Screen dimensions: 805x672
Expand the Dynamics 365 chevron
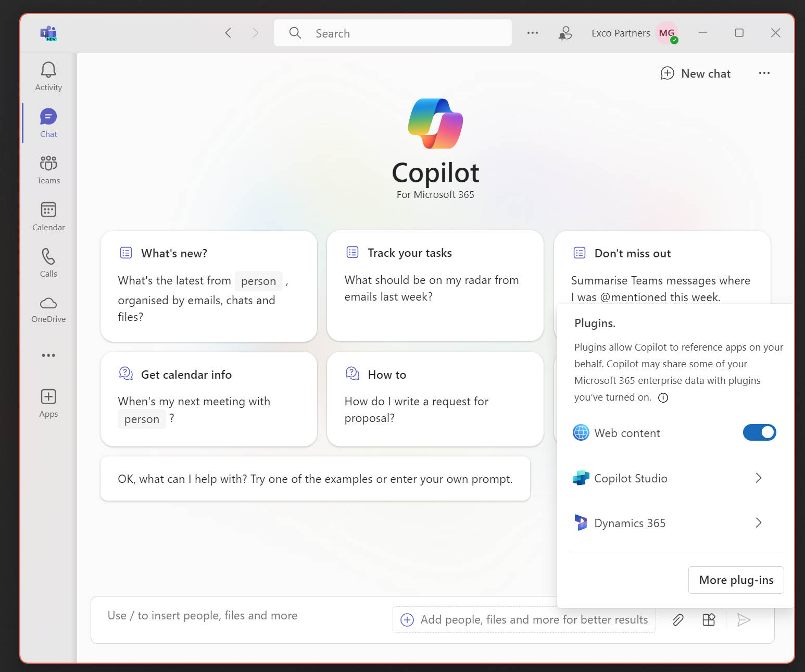click(x=759, y=522)
